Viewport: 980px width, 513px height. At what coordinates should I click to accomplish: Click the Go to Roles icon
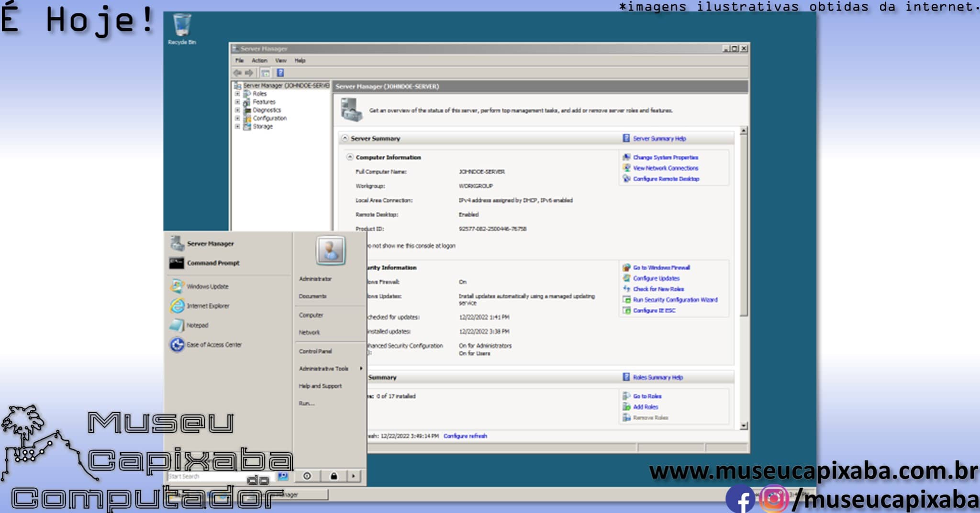(626, 396)
